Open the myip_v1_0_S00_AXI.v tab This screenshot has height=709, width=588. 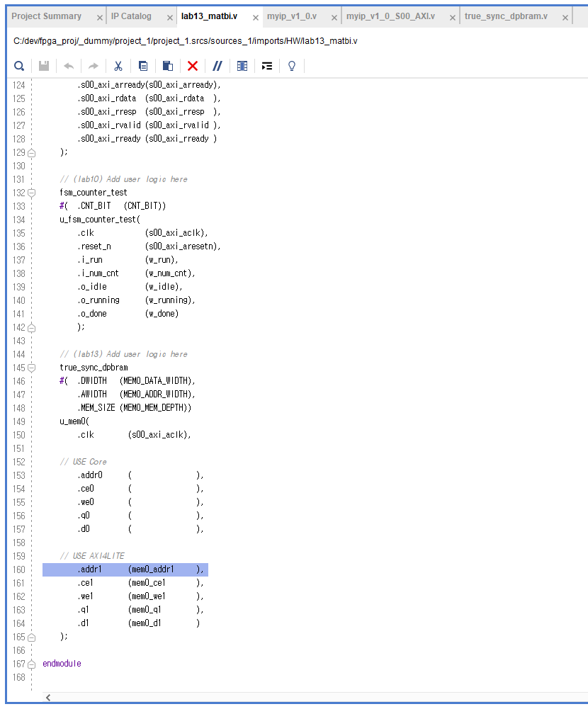(x=391, y=16)
